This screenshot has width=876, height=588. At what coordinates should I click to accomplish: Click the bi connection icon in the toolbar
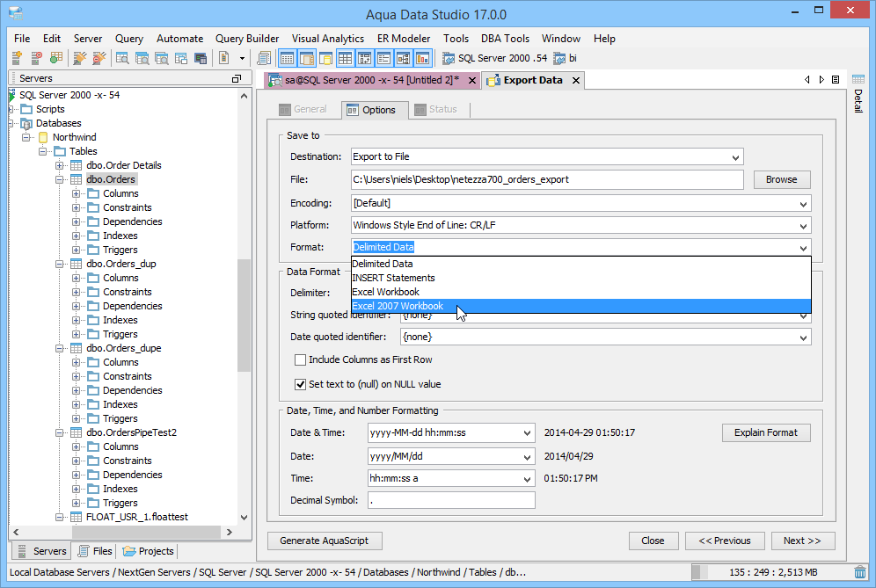(x=560, y=58)
